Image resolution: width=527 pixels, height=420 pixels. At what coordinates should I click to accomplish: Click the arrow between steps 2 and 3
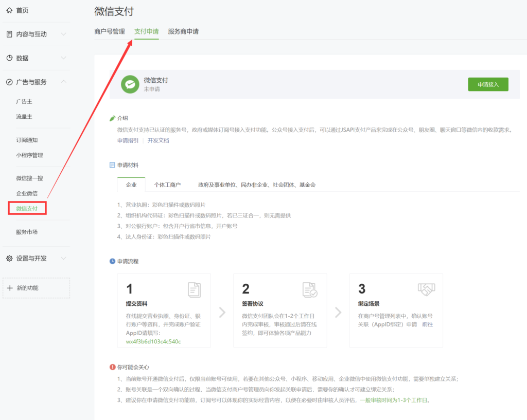(338, 312)
